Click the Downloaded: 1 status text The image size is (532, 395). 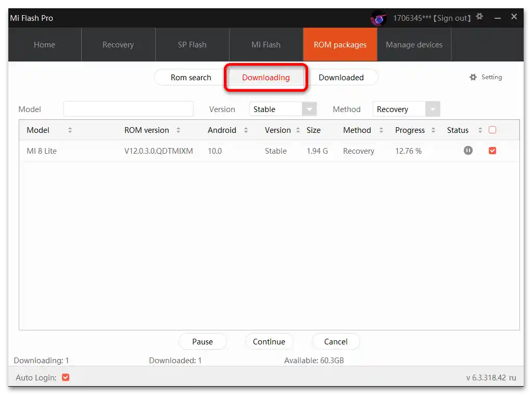coord(175,361)
